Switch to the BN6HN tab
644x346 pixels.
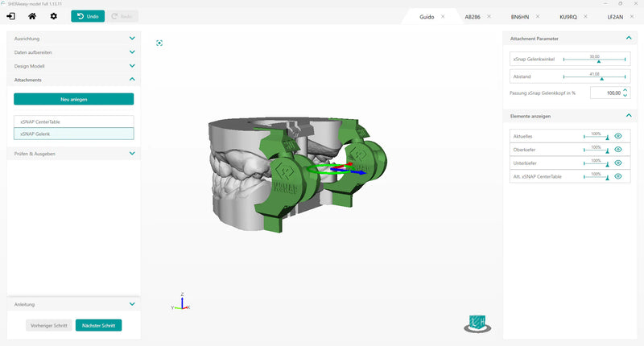[519, 17]
